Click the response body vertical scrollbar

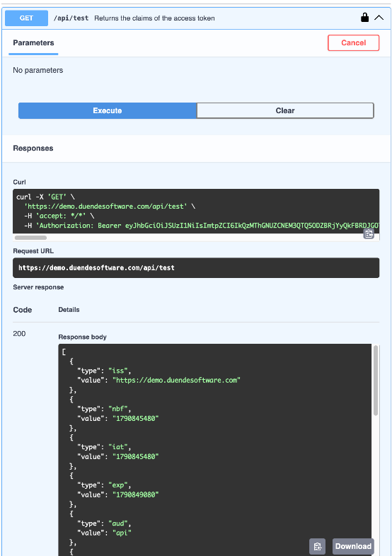coord(376,381)
